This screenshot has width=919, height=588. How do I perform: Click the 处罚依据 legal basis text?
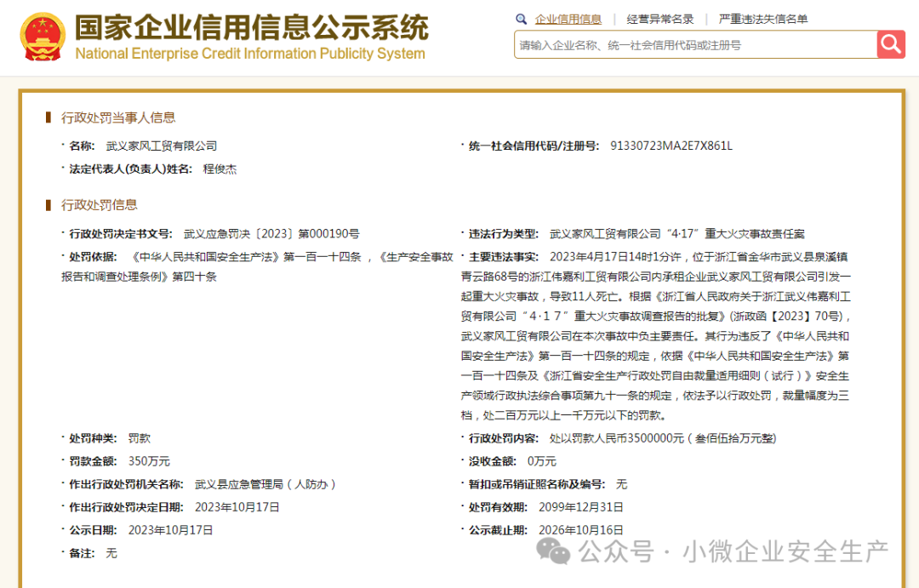(257, 266)
